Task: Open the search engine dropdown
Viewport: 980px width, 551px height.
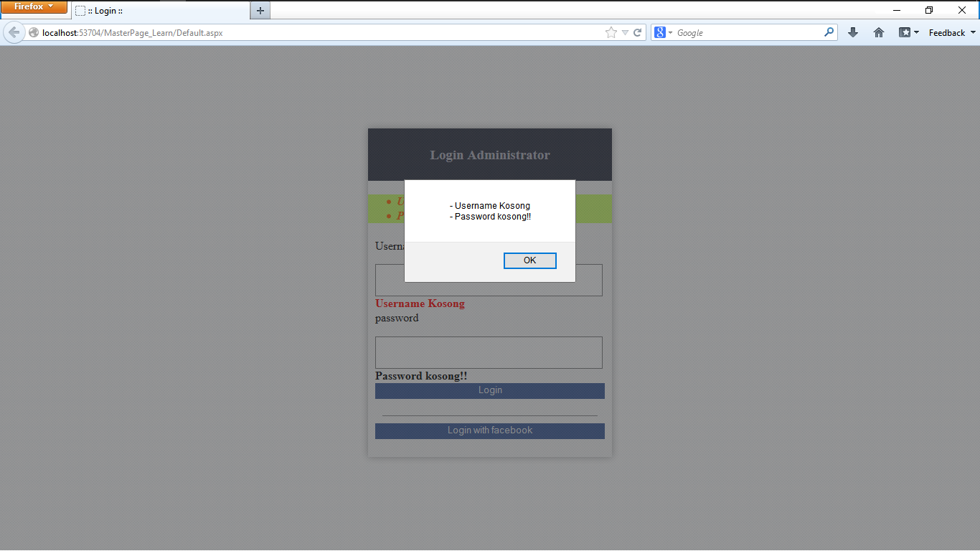Action: click(x=669, y=32)
